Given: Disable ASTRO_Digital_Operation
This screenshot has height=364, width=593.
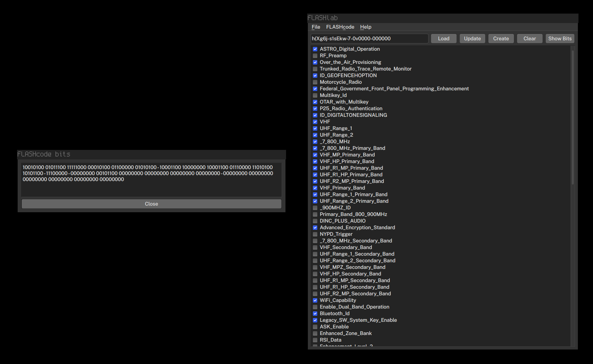Looking at the screenshot, I should point(315,49).
